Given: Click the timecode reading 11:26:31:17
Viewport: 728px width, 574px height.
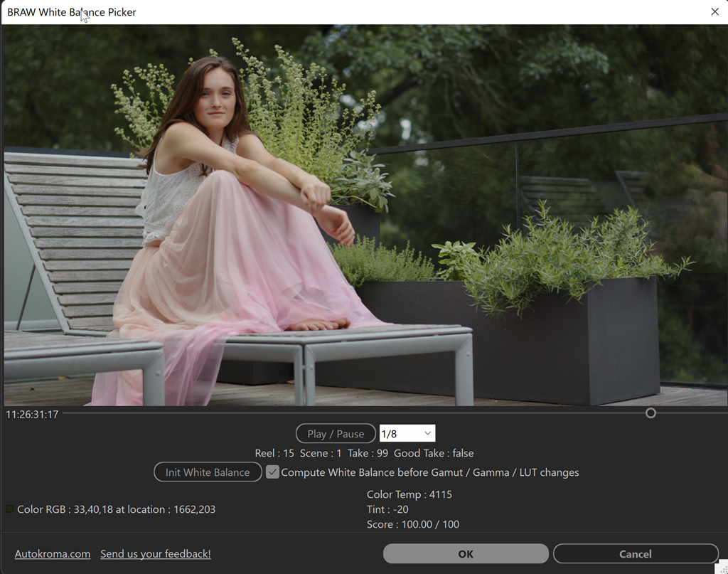Looking at the screenshot, I should [x=31, y=413].
